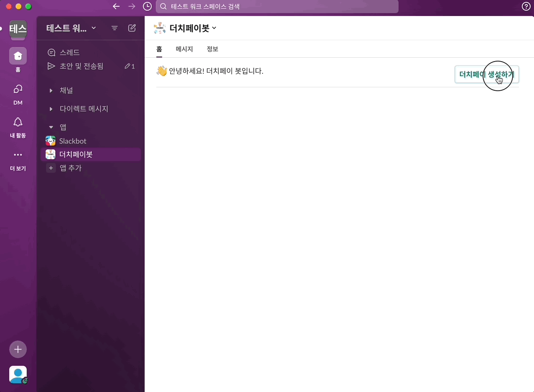The width and height of the screenshot is (534, 392).
Task: Click the 더치페이봇 header app icon
Action: point(160,28)
